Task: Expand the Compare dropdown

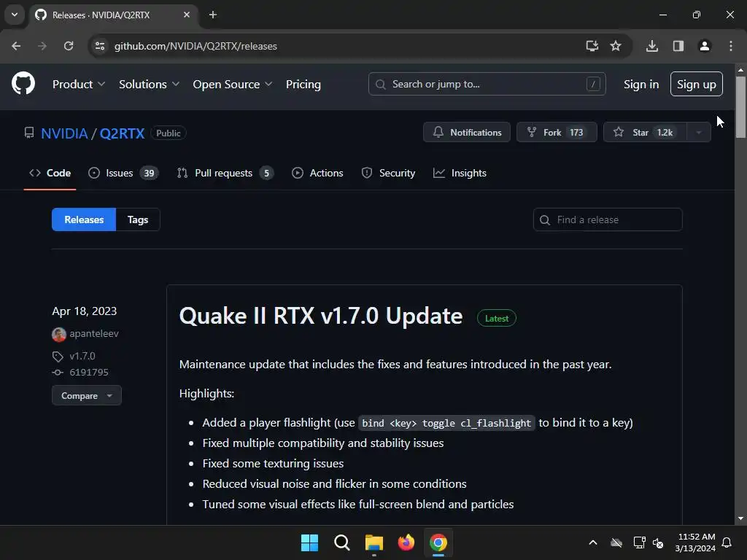Action: tap(86, 396)
